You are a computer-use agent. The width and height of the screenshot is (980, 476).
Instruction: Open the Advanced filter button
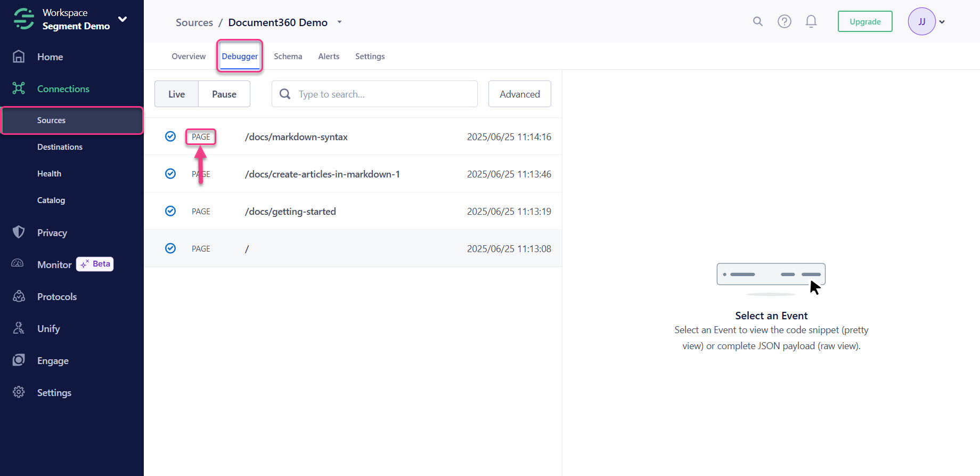520,94
